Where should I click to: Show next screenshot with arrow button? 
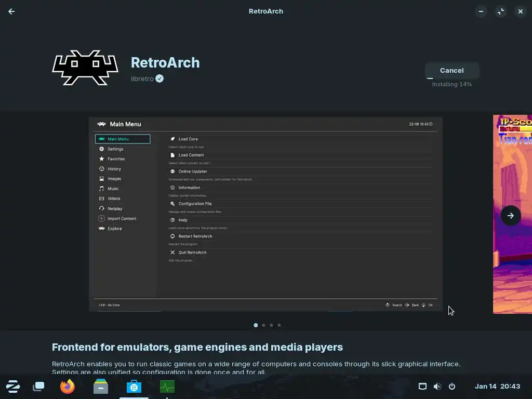[511, 216]
